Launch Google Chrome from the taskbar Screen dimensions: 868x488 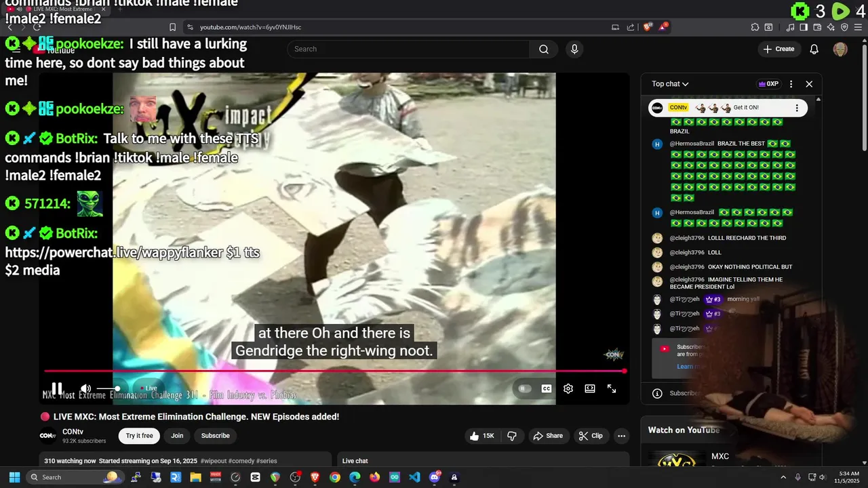pyautogui.click(x=335, y=477)
